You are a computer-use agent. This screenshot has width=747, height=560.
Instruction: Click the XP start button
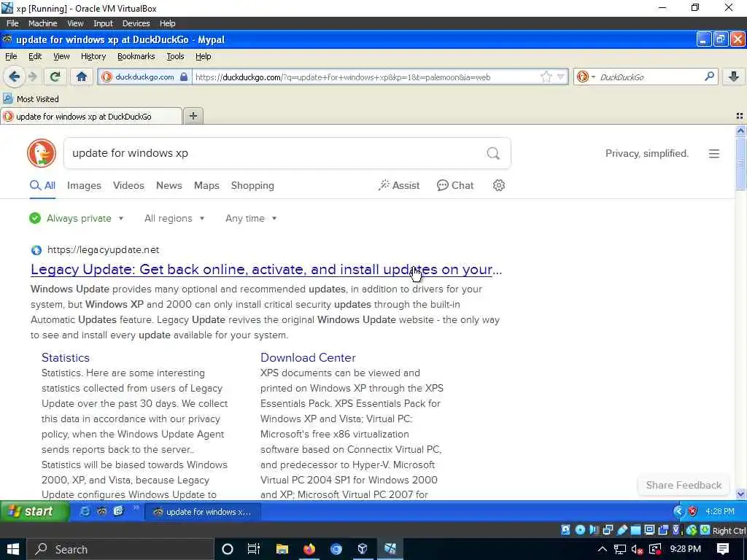34,511
